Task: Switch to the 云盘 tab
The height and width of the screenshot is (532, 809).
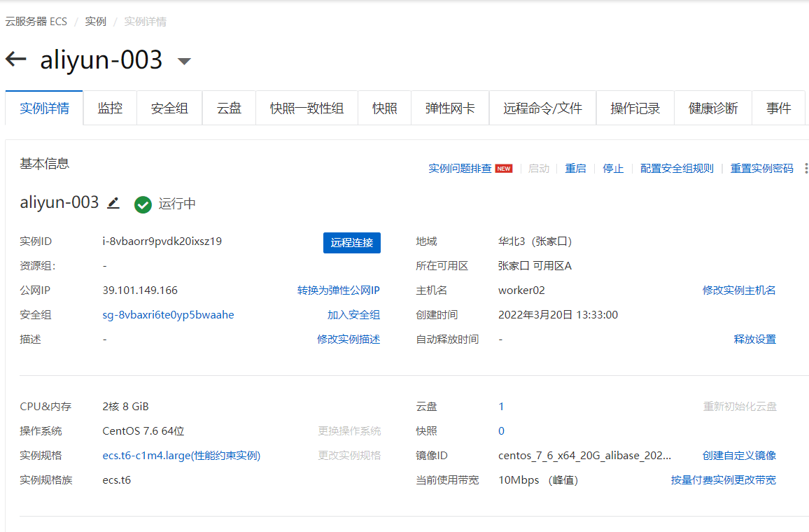Action: 229,108
